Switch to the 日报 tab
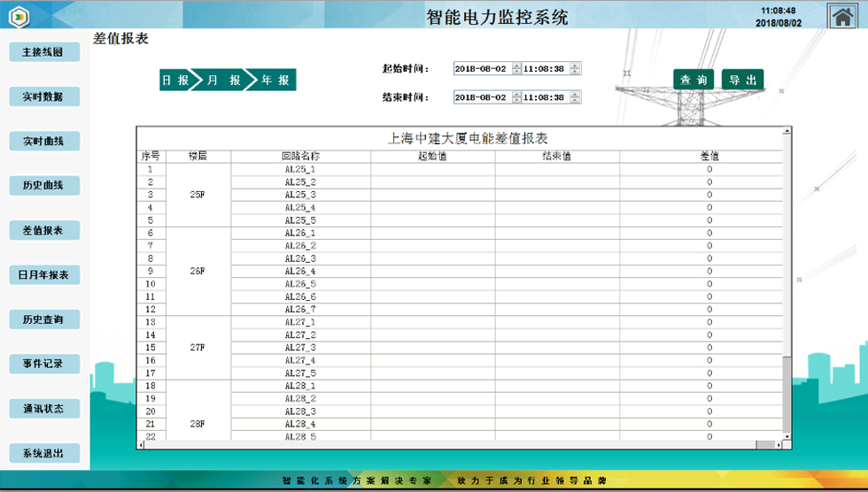 click(x=175, y=81)
